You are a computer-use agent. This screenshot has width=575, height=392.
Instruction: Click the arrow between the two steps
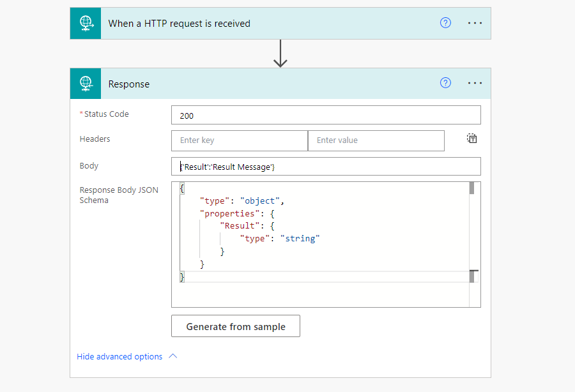click(280, 54)
